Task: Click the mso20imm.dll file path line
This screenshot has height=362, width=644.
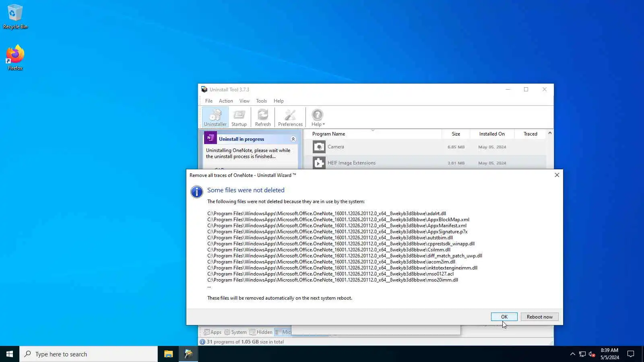Action: [333, 280]
